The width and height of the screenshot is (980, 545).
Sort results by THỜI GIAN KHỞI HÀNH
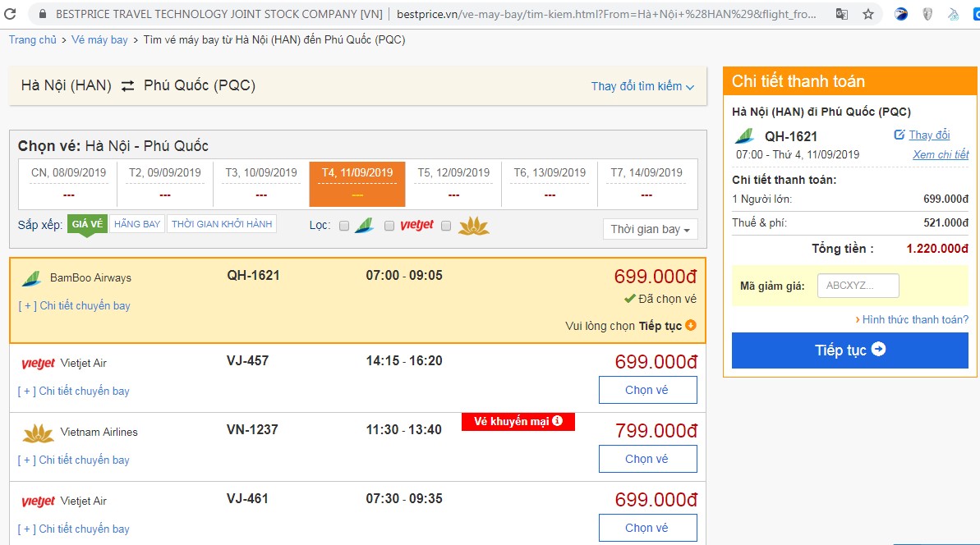[222, 224]
